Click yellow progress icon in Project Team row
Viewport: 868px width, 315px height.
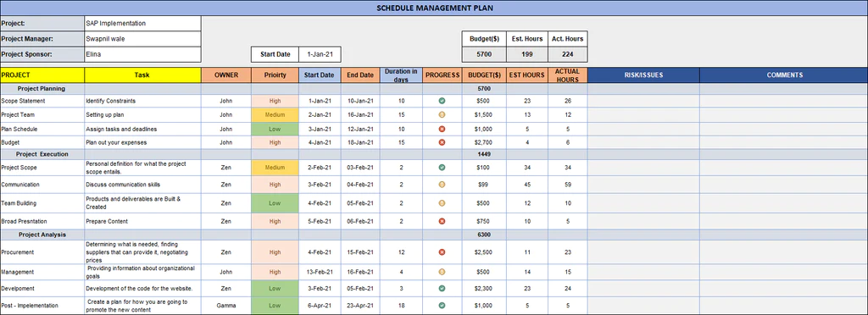pos(442,115)
